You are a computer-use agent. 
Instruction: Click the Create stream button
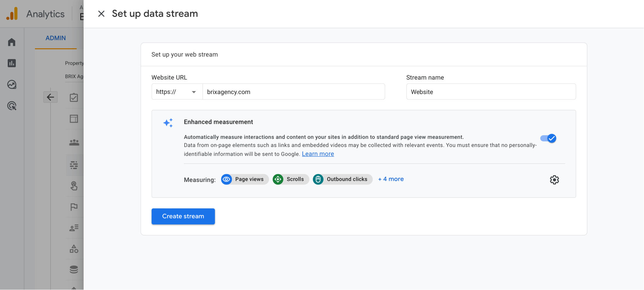(x=183, y=216)
